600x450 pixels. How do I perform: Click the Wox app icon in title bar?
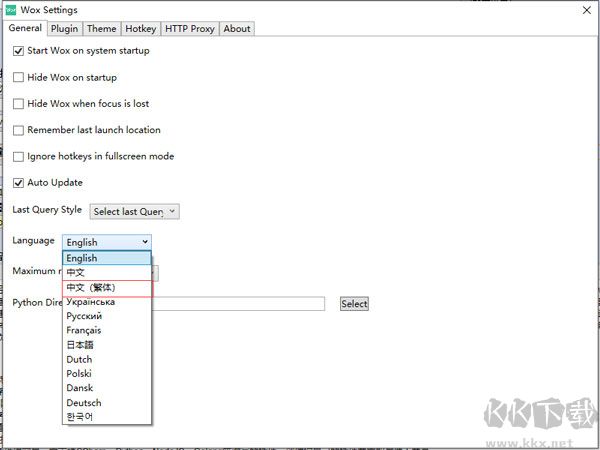[11, 11]
